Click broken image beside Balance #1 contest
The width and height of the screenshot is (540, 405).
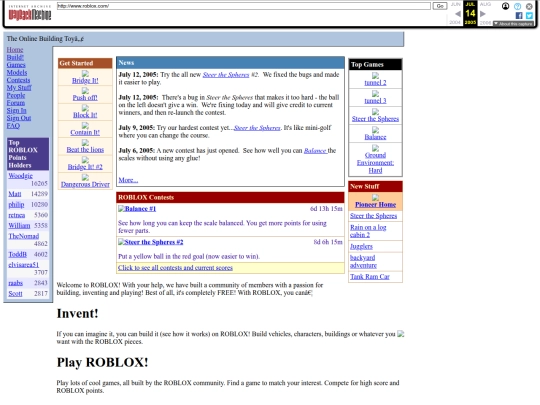tap(121, 209)
